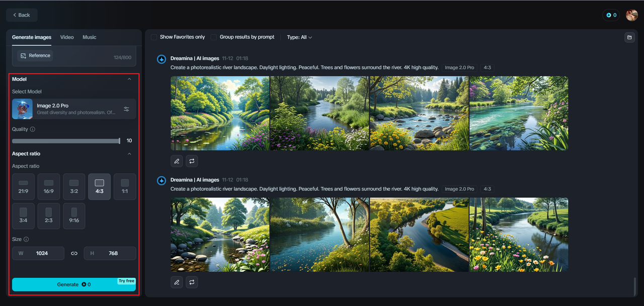Select the 3:2 aspect ratio
Image resolution: width=644 pixels, height=306 pixels.
coord(74,187)
